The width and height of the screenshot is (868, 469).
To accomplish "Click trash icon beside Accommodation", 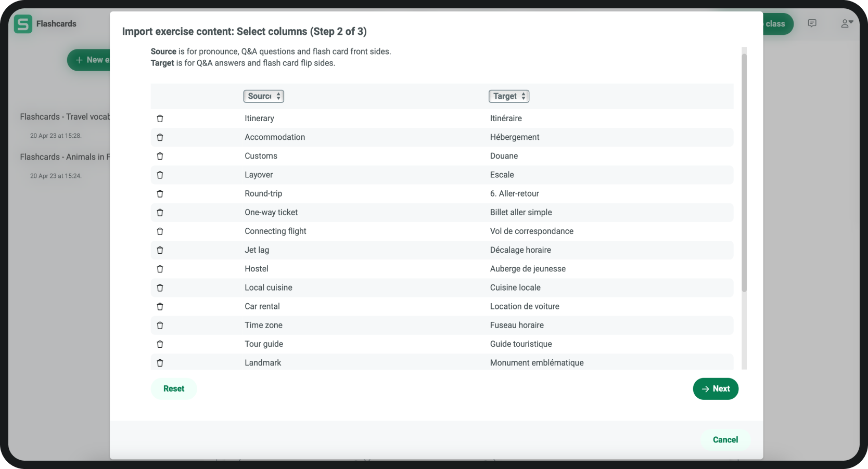I will coord(160,137).
